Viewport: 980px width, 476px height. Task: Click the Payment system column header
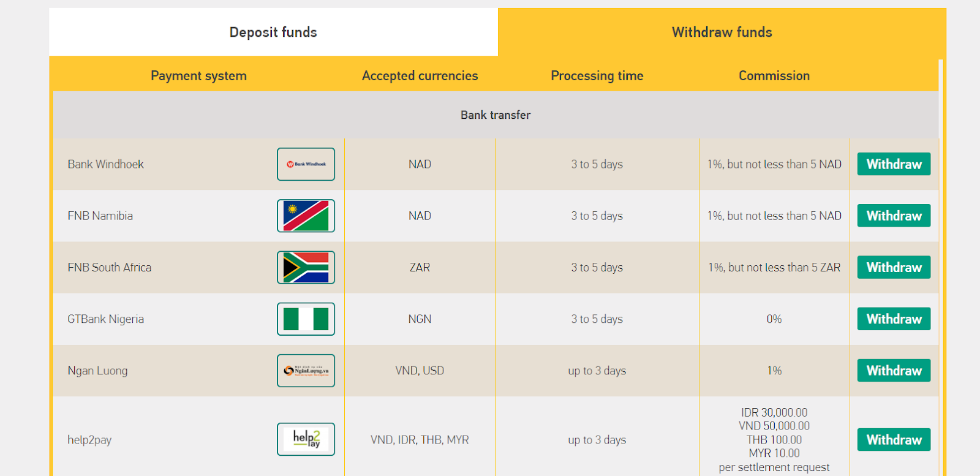(x=198, y=75)
